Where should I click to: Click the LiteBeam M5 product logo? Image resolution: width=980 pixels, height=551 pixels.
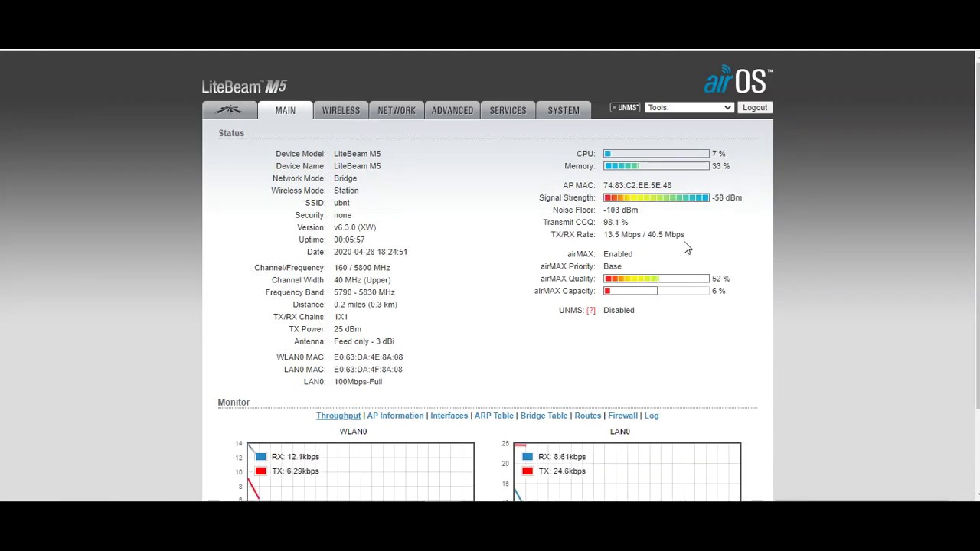click(x=244, y=86)
